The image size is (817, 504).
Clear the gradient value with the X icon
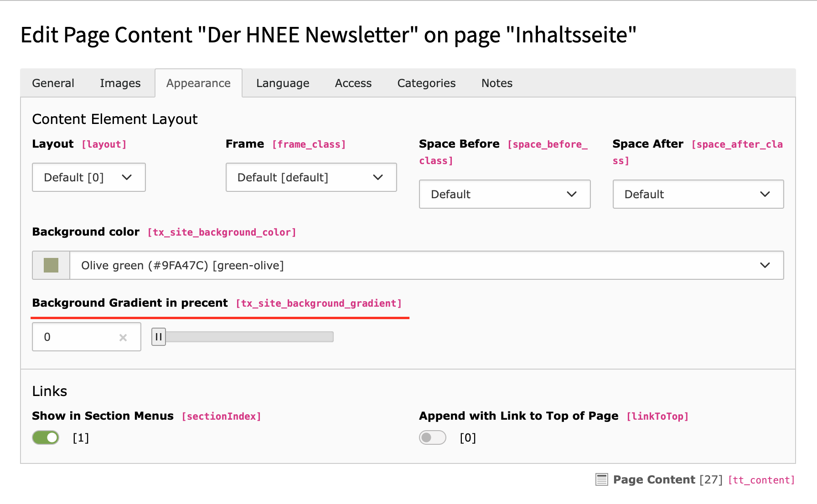(123, 338)
